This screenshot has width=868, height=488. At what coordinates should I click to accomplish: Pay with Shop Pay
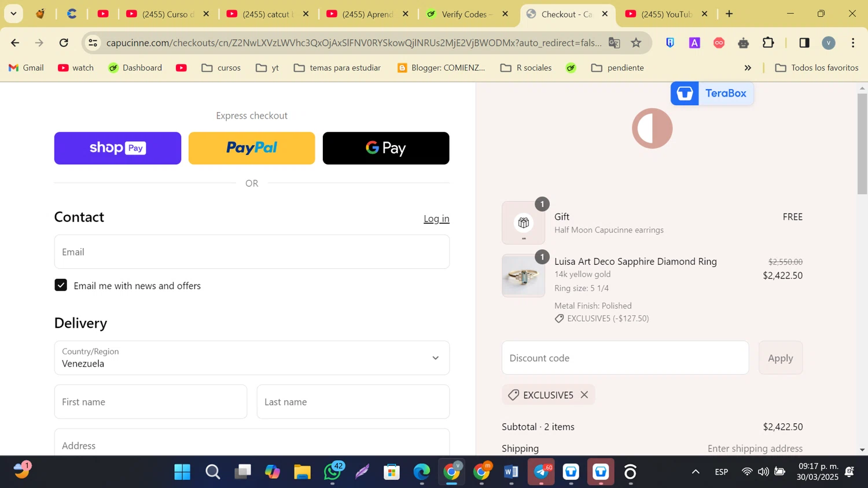[117, 148]
